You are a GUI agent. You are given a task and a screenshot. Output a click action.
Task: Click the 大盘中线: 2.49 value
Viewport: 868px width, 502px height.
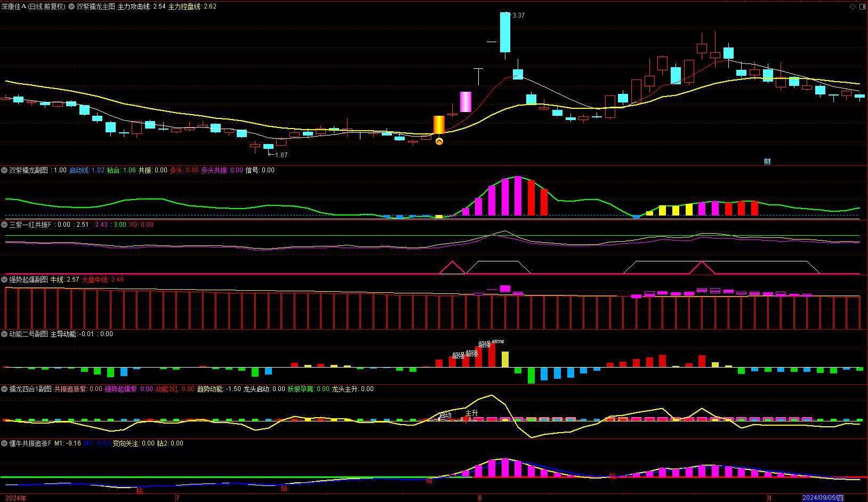coord(102,280)
